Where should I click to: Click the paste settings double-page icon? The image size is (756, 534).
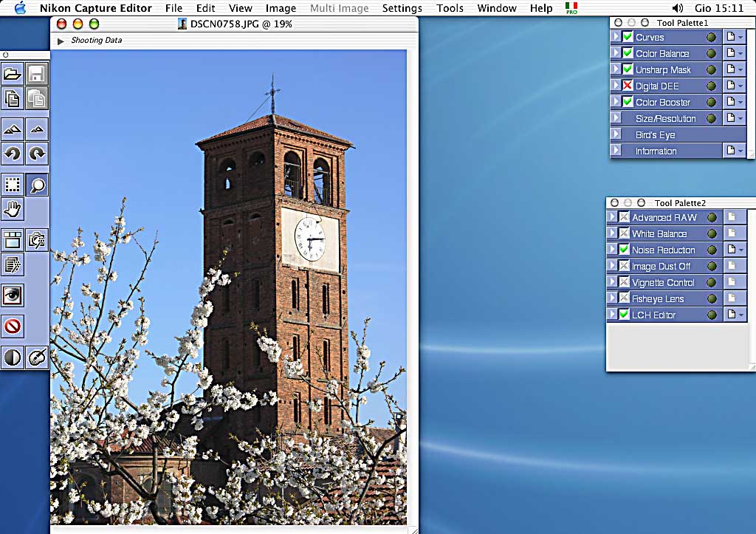pyautogui.click(x=37, y=98)
